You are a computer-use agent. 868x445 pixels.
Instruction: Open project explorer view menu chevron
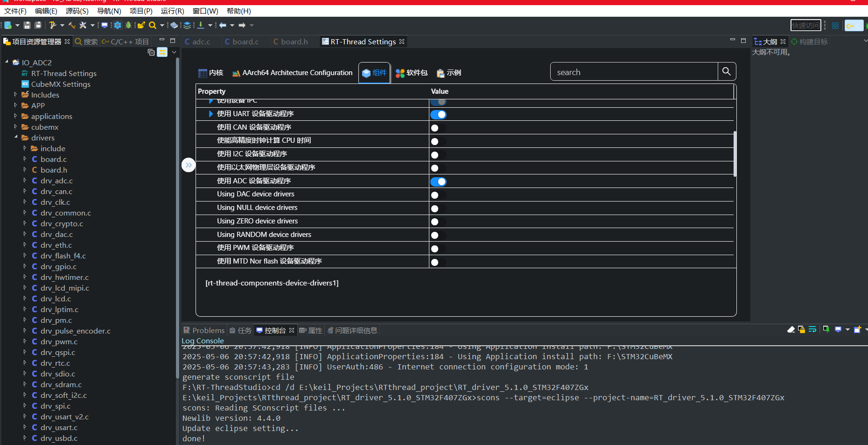pos(174,52)
